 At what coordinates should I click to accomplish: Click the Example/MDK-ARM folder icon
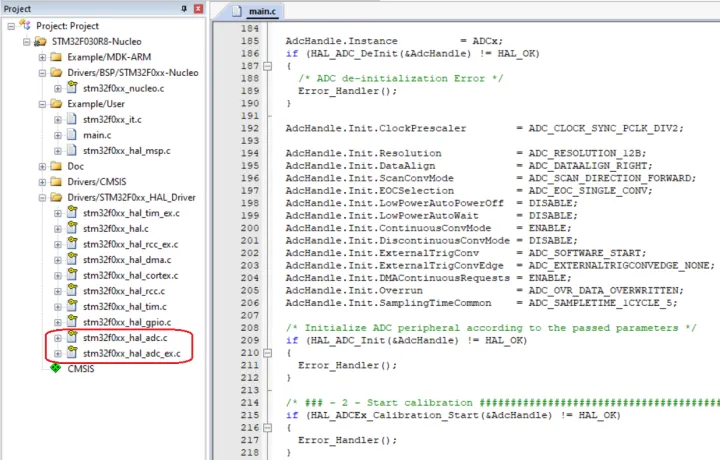coord(56,57)
